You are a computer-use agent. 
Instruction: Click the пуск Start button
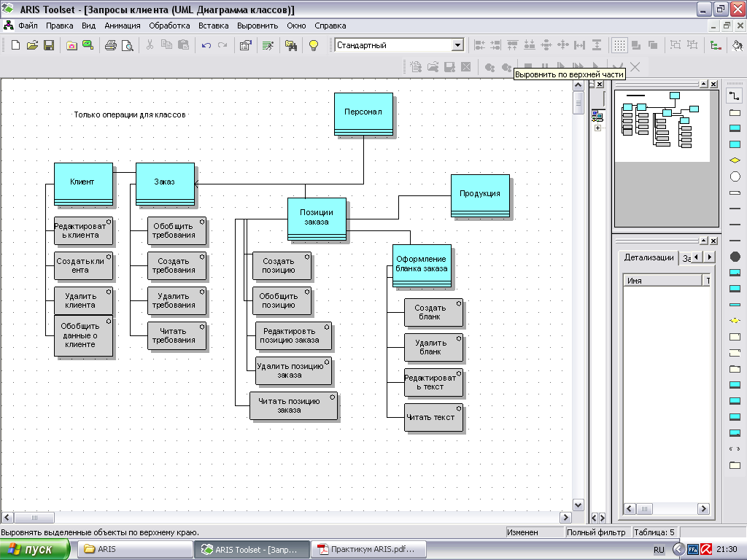(35, 549)
